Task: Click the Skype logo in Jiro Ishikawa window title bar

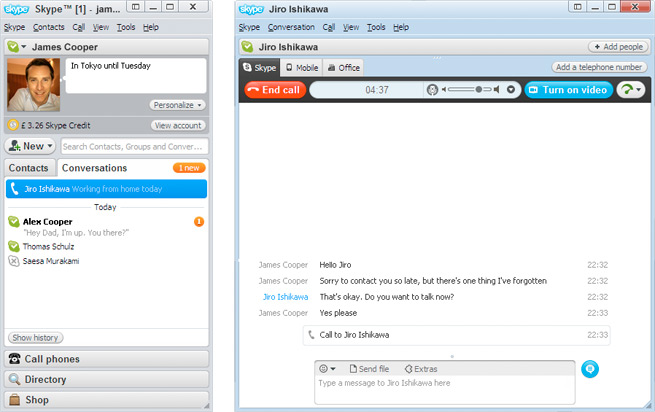Action: click(251, 9)
